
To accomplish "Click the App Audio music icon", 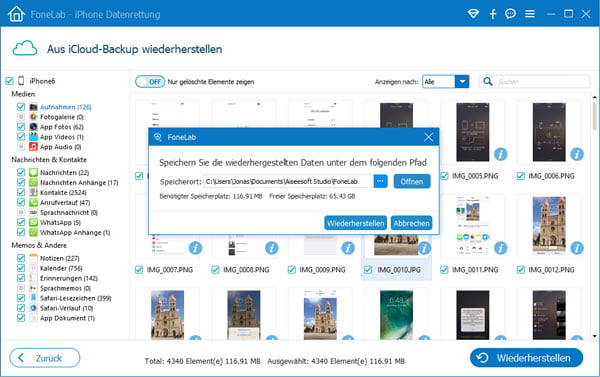I will (x=34, y=147).
